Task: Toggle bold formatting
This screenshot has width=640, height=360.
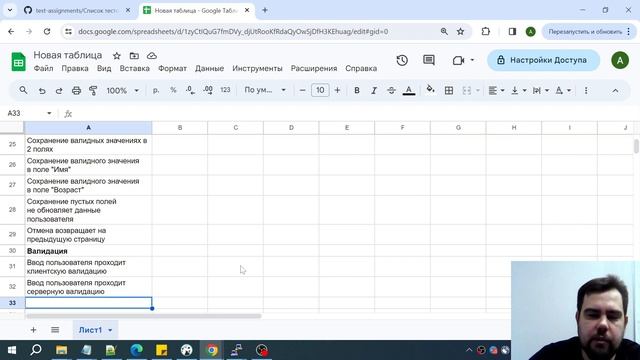Action: click(357, 90)
